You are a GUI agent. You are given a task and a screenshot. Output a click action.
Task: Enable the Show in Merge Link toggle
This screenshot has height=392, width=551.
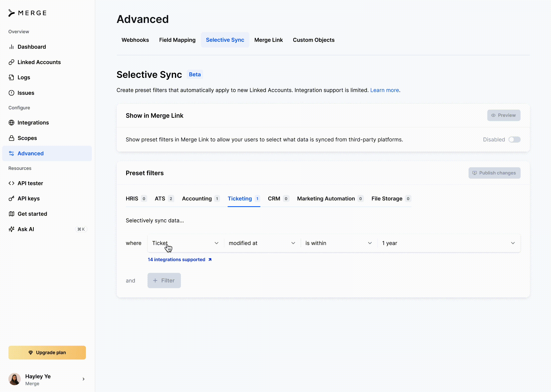point(515,140)
